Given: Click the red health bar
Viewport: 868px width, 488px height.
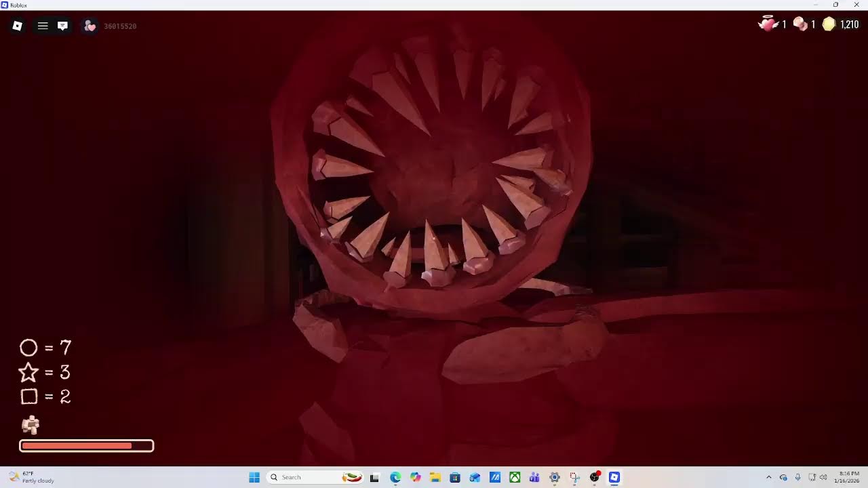Looking at the screenshot, I should click(87, 445).
